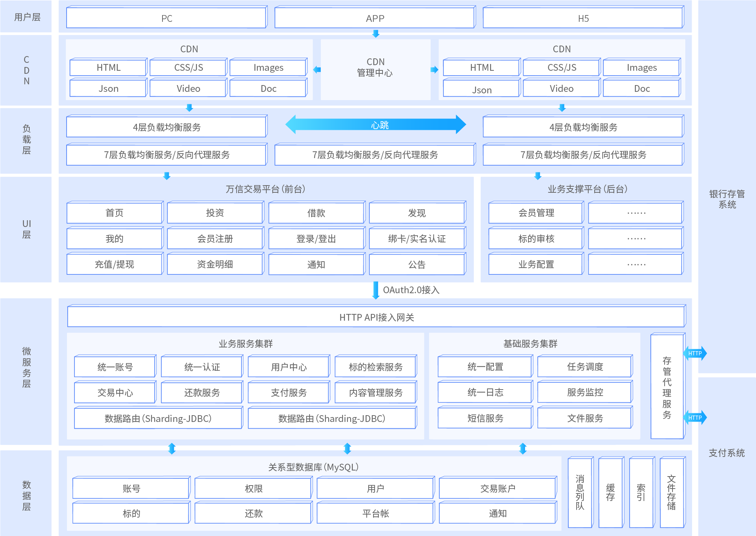Screen dimensions: 756x536
Task: Click the 服务监控 service box
Action: [x=585, y=393]
